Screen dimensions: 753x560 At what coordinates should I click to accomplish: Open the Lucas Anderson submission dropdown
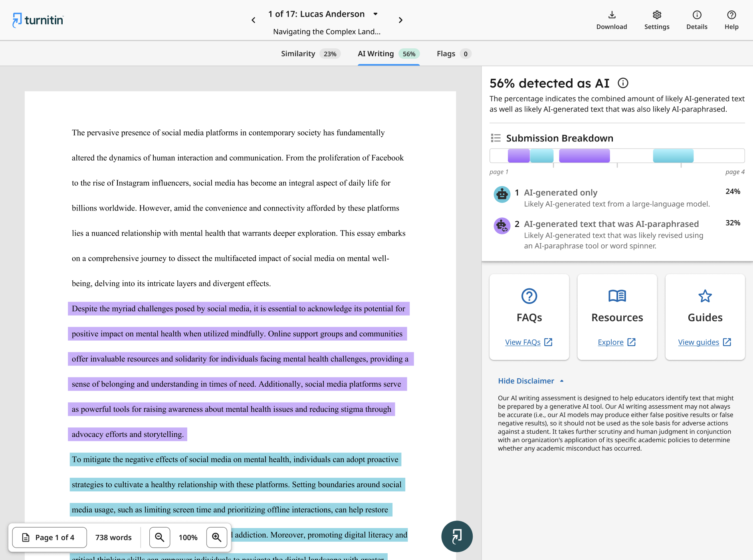pyautogui.click(x=375, y=14)
